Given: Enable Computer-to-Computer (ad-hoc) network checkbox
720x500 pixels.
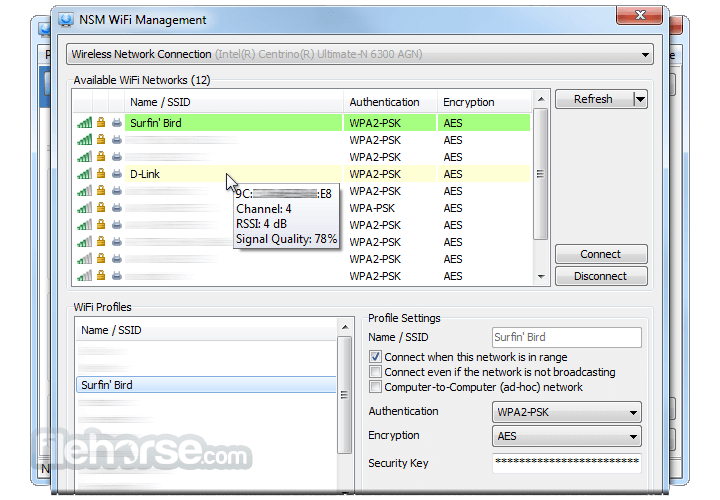Looking at the screenshot, I should click(375, 387).
